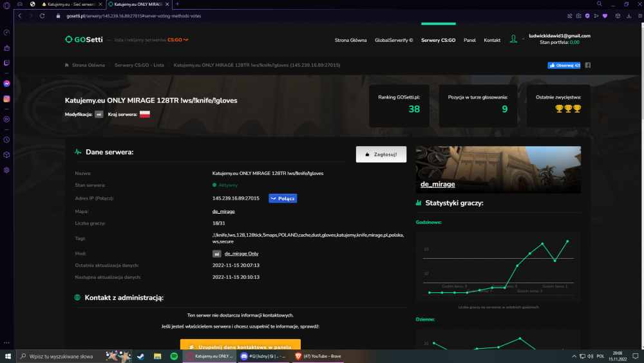The width and height of the screenshot is (644, 363).
Task: Click the blue Połącz connect button
Action: [283, 198]
